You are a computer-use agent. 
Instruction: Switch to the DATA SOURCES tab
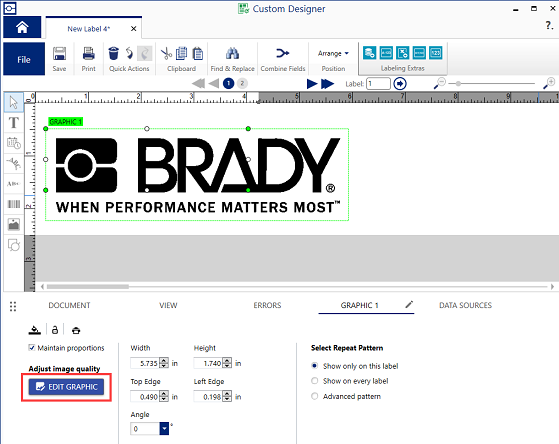pos(465,305)
